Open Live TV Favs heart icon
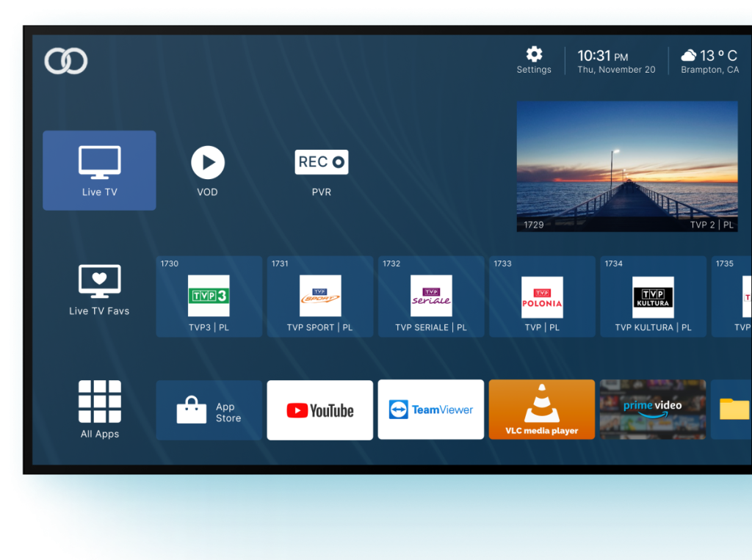This screenshot has height=560, width=752. pos(99,281)
